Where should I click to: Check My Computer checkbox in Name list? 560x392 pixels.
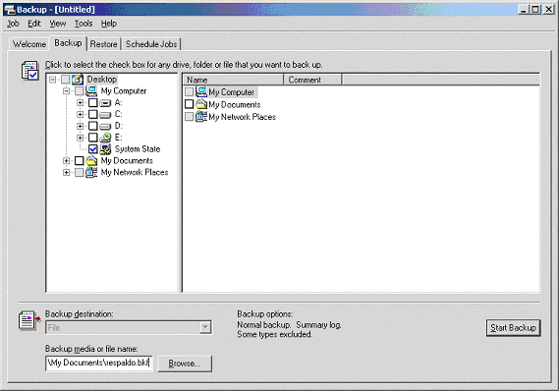pyautogui.click(x=189, y=92)
